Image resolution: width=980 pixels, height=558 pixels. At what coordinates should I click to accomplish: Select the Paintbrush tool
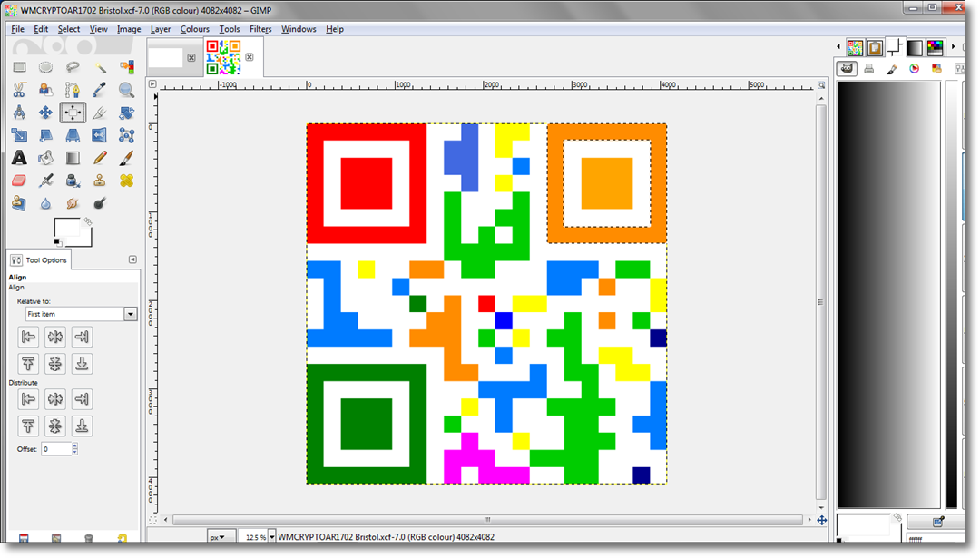pyautogui.click(x=126, y=158)
